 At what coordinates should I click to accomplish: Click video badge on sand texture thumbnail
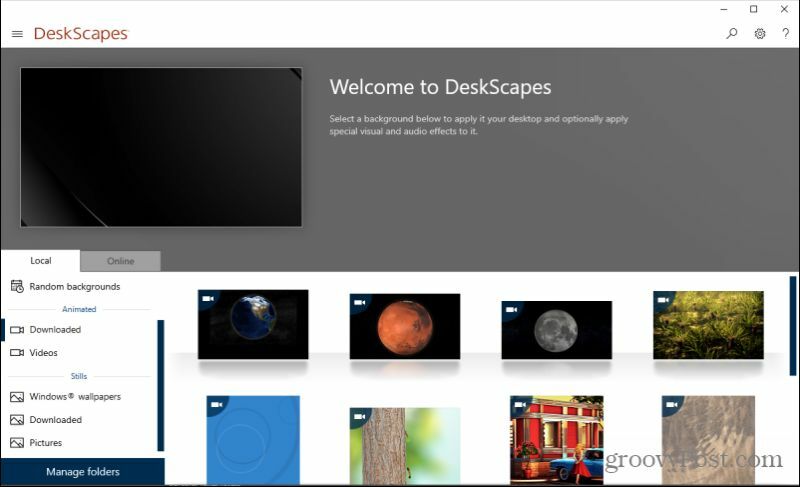[672, 405]
